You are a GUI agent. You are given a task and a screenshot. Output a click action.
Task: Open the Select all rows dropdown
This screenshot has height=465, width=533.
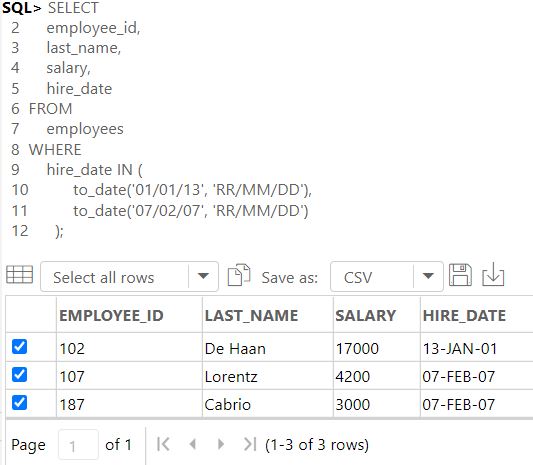click(129, 277)
